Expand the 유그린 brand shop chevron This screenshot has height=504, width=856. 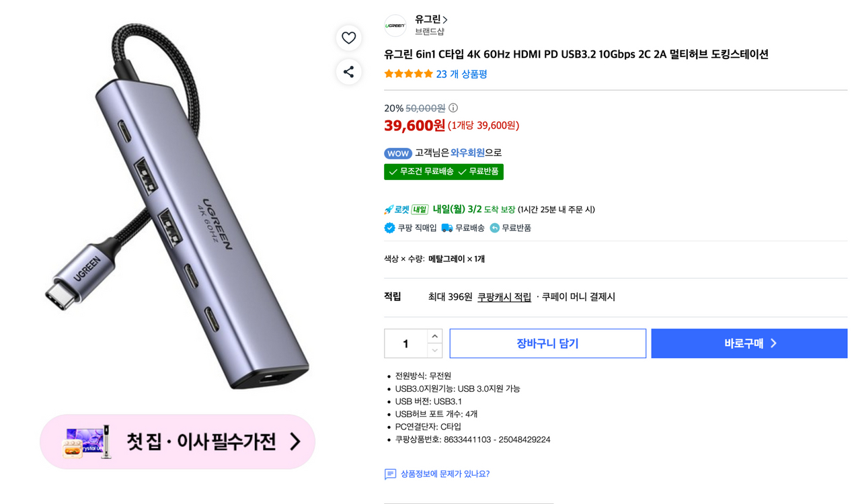click(445, 19)
